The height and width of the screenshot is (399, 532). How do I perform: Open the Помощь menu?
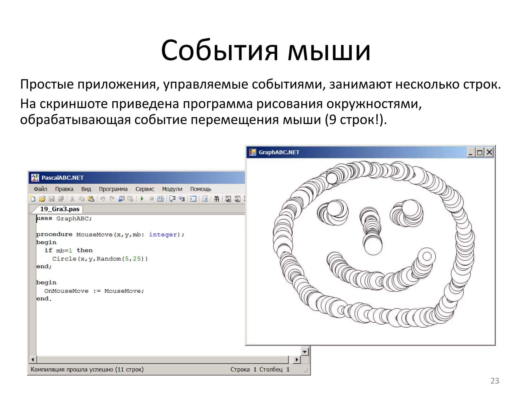201,189
